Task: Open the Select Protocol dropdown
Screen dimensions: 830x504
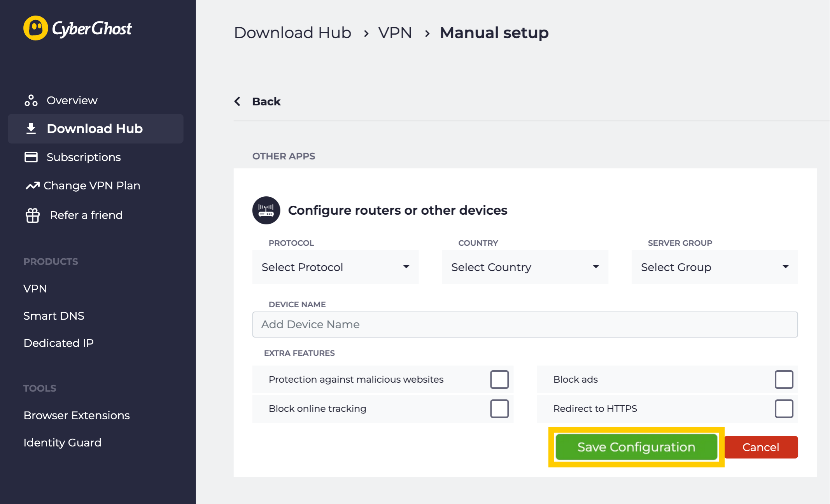Action: 335,267
